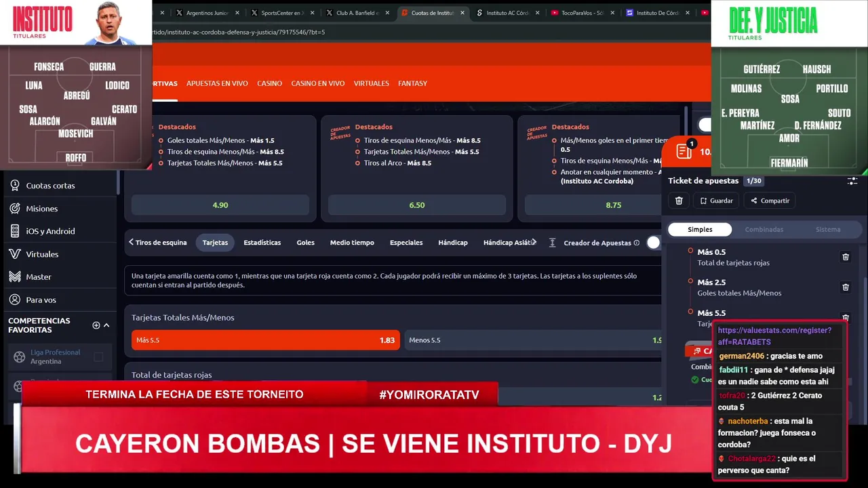Open the valuestats register link in chat
868x488 pixels.
click(x=774, y=336)
